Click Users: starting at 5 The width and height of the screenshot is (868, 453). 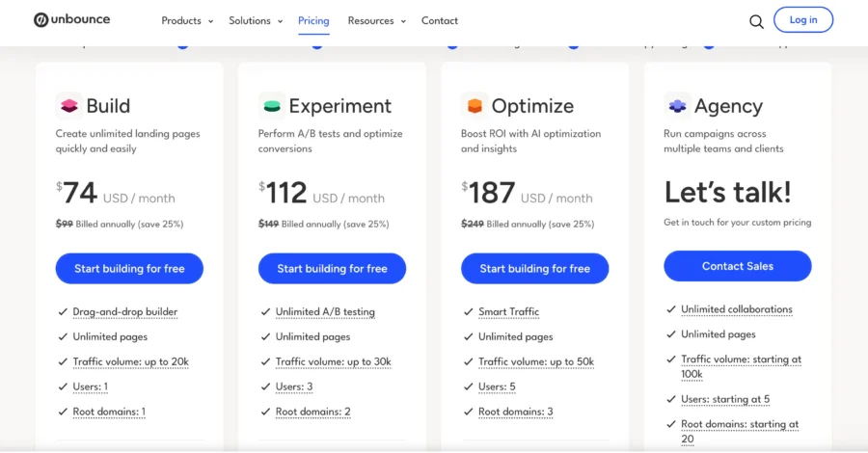(725, 399)
